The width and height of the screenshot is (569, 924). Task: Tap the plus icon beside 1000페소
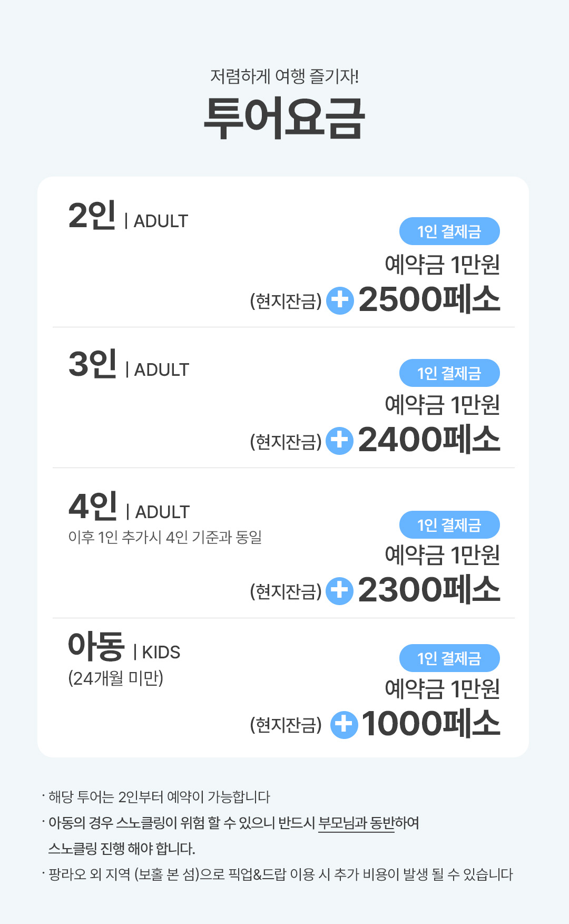point(344,725)
